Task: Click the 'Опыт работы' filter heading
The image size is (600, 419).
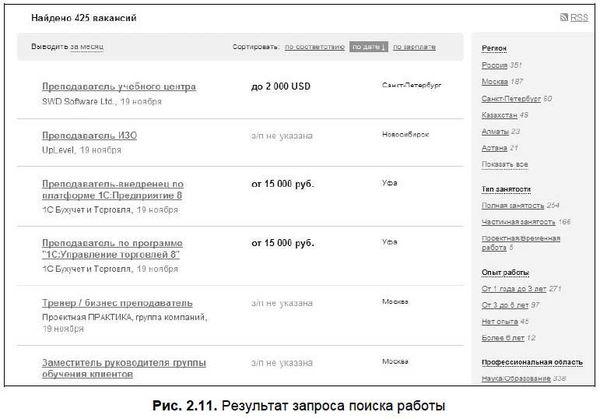Action: [505, 272]
